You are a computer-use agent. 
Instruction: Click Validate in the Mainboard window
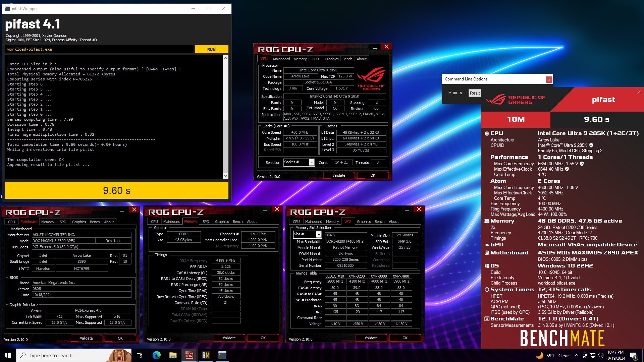tap(86, 338)
